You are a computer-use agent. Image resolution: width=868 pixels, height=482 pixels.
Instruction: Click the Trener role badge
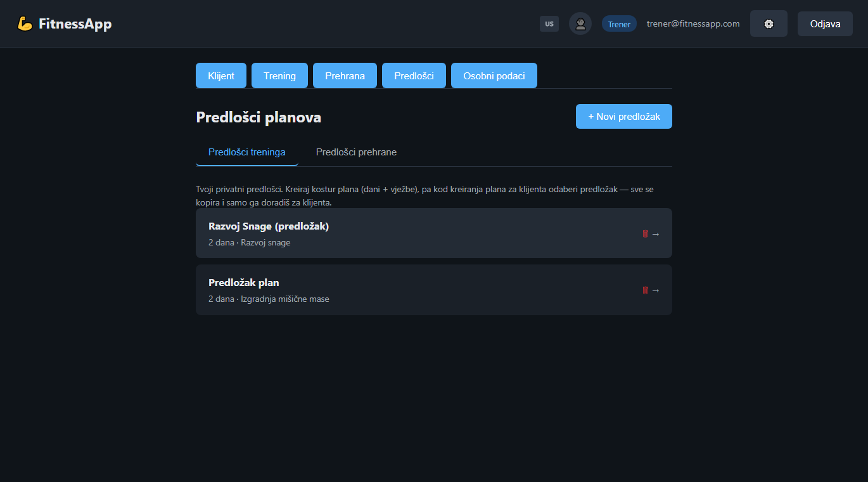619,24
